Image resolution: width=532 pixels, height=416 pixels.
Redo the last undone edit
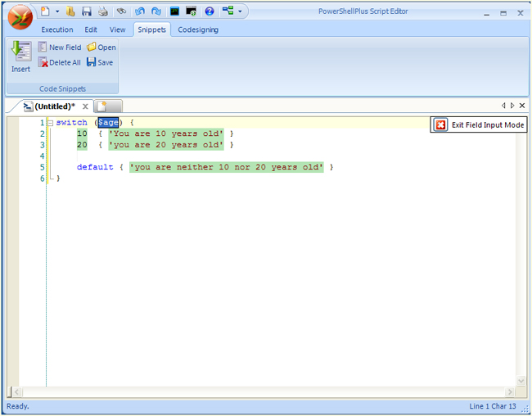(156, 11)
